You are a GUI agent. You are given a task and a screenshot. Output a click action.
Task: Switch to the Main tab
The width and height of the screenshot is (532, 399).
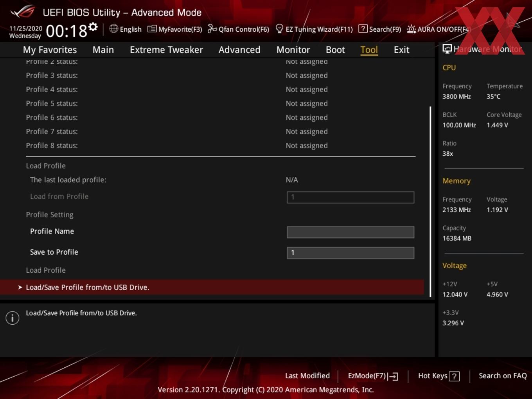tap(103, 50)
